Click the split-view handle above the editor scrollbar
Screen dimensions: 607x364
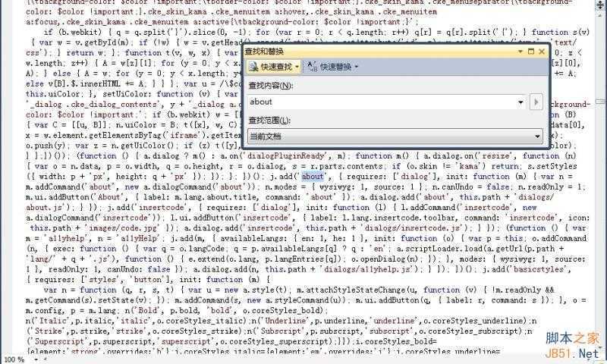pyautogui.click(x=600, y=5)
